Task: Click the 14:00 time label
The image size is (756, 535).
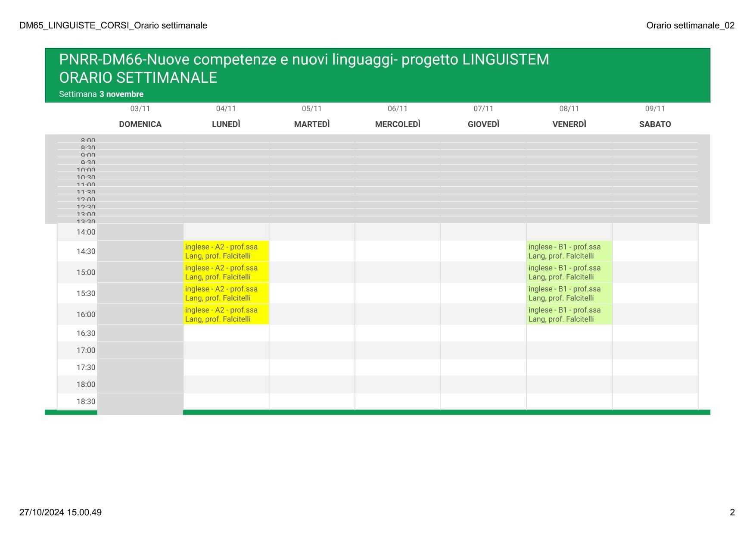Action: 86,232
